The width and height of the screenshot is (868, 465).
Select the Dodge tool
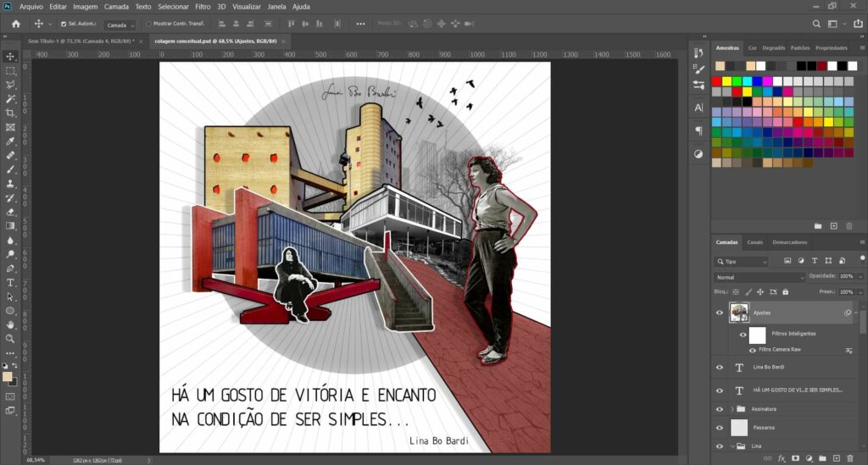pyautogui.click(x=10, y=254)
